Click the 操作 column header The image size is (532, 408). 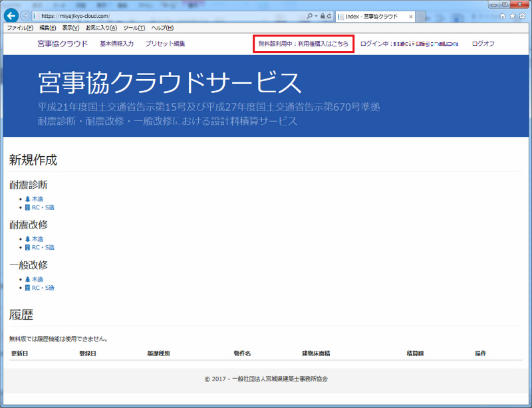point(480,354)
